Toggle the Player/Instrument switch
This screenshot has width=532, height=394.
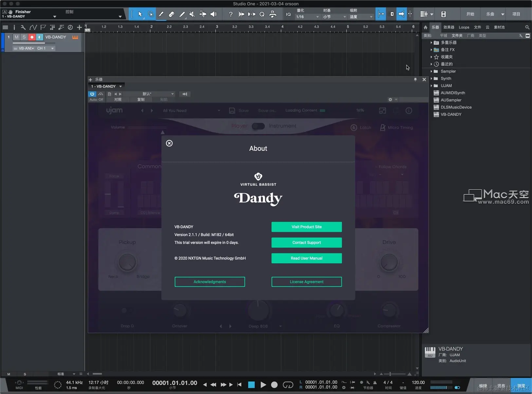pos(258,126)
